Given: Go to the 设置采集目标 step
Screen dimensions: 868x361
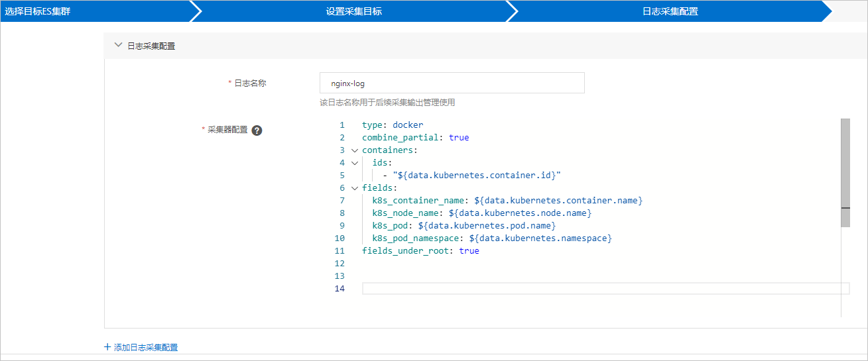Looking at the screenshot, I should pyautogui.click(x=354, y=11).
